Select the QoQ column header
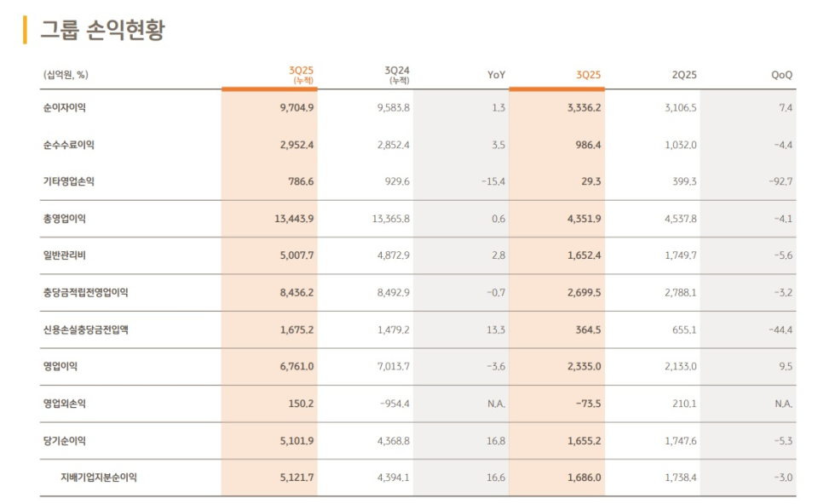 tap(781, 75)
